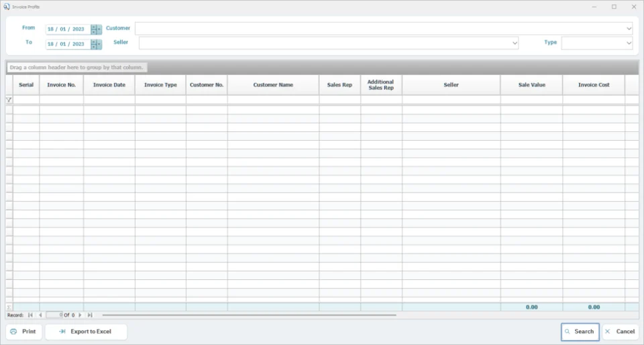644x345 pixels.
Task: Click the Invoice No. filter cell
Action: [62, 100]
